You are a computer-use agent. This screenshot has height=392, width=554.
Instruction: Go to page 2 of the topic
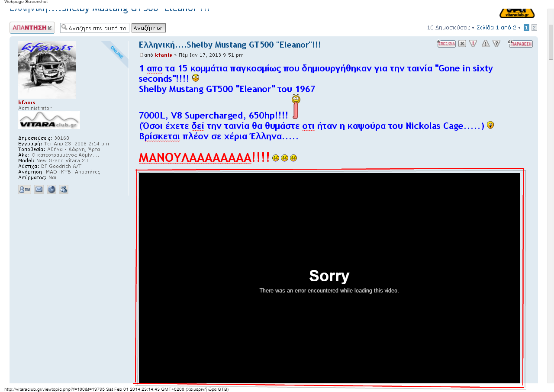534,28
